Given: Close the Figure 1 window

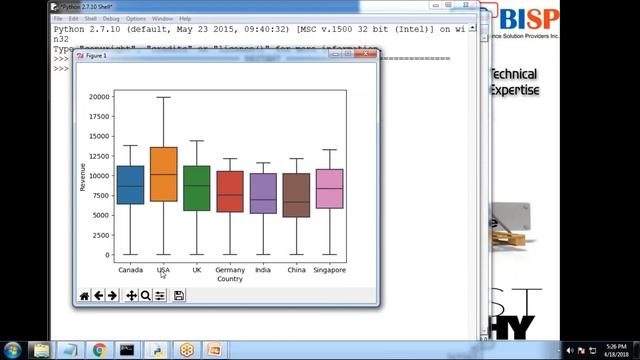Looking at the screenshot, I should [366, 53].
